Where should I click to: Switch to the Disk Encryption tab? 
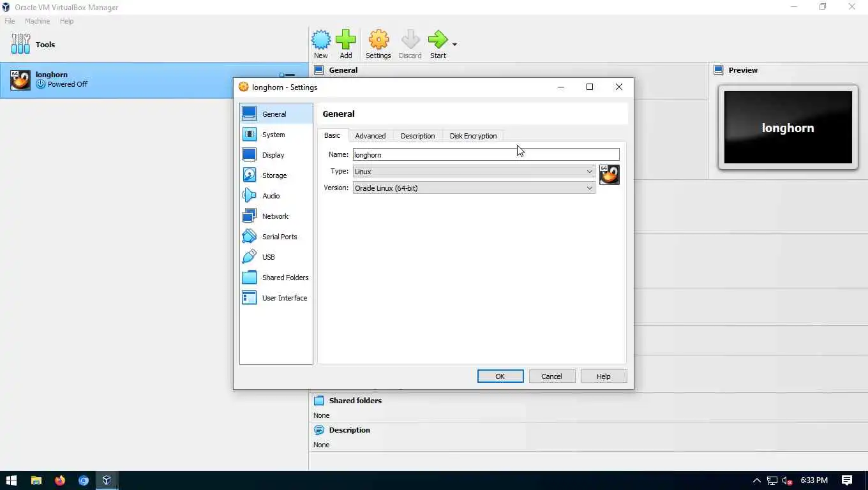tap(473, 136)
